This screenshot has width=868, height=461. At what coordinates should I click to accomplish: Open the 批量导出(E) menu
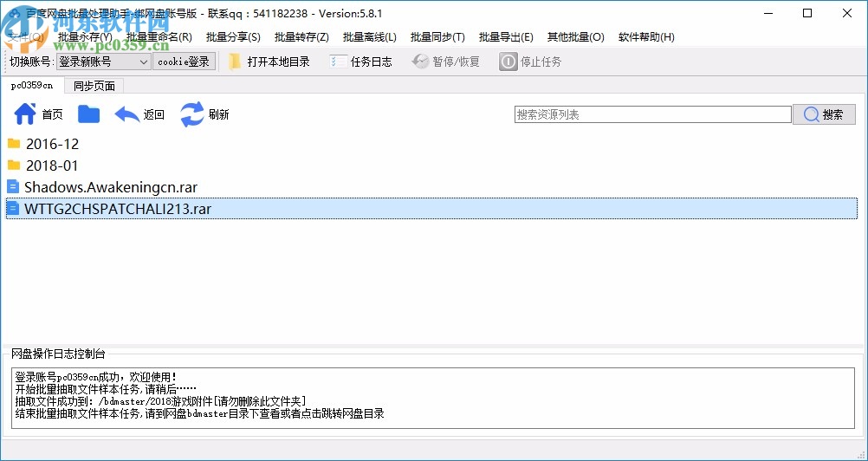[x=506, y=37]
